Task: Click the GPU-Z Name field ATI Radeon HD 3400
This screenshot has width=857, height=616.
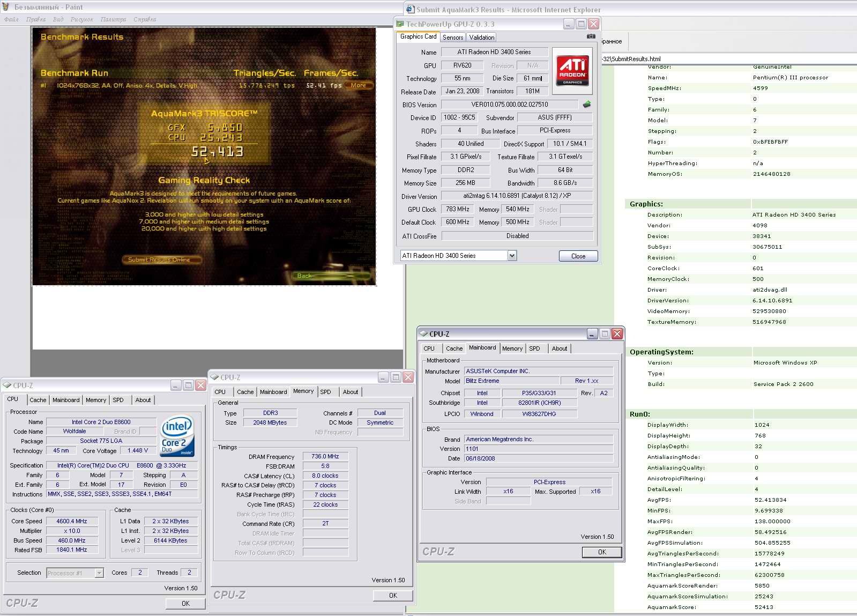Action: coord(494,52)
